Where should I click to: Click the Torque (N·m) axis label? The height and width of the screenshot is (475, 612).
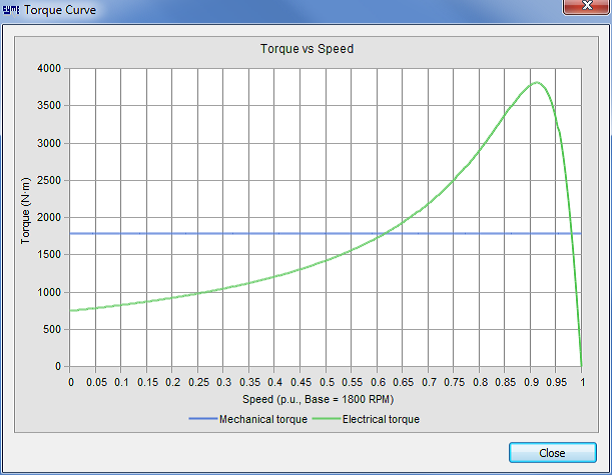25,211
